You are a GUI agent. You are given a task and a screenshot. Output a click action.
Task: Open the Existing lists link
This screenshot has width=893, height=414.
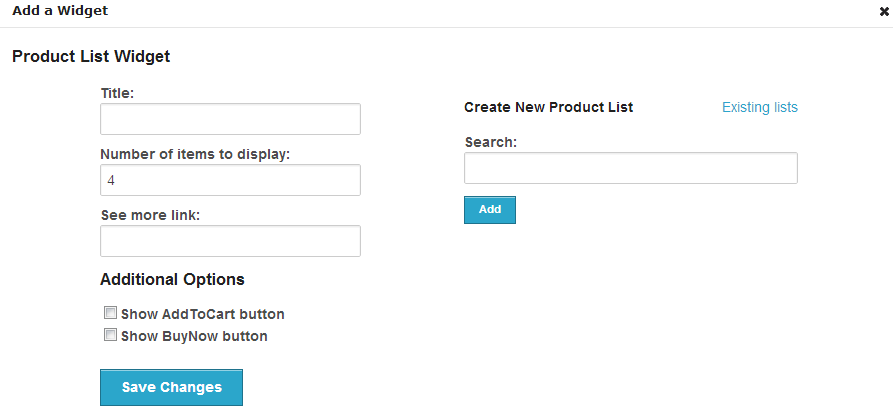760,107
